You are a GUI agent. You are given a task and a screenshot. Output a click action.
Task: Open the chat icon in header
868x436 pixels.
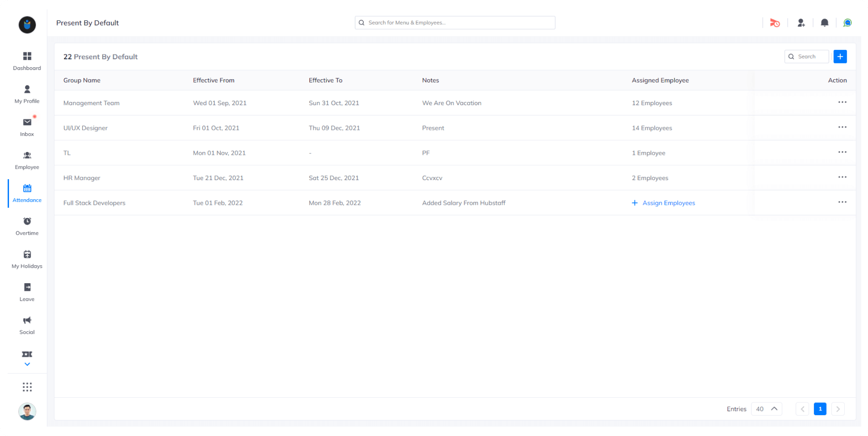(x=848, y=23)
